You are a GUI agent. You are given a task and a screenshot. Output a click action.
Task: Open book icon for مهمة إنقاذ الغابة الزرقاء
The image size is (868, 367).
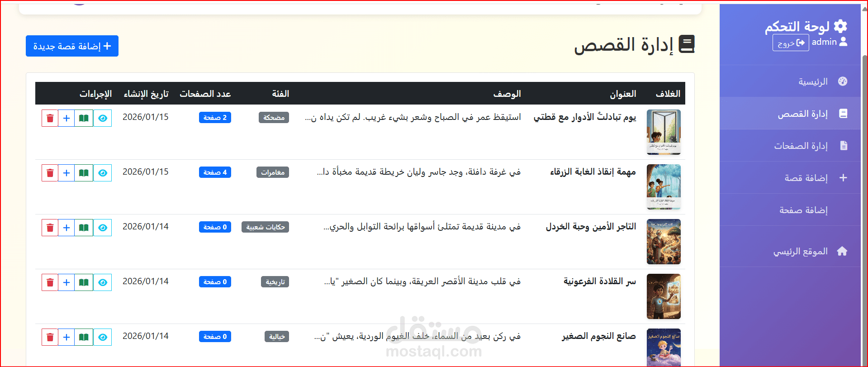[x=84, y=173]
